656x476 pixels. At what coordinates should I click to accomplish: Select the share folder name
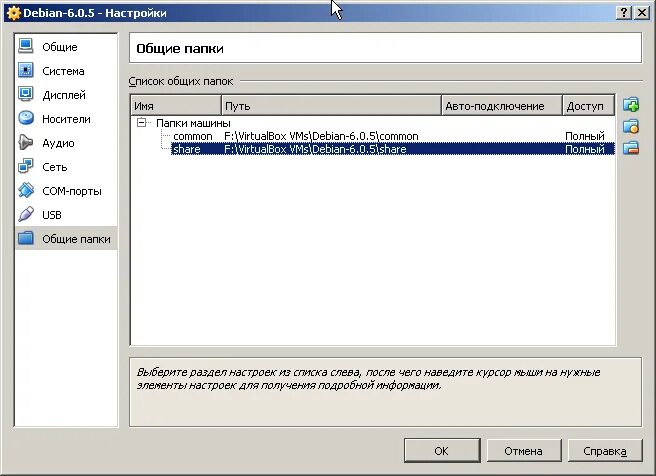coord(187,149)
